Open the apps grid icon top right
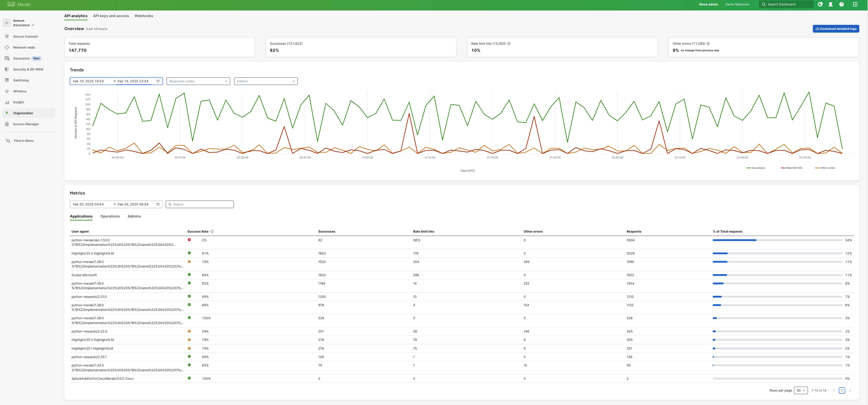This screenshot has height=405, width=868. click(x=855, y=4)
